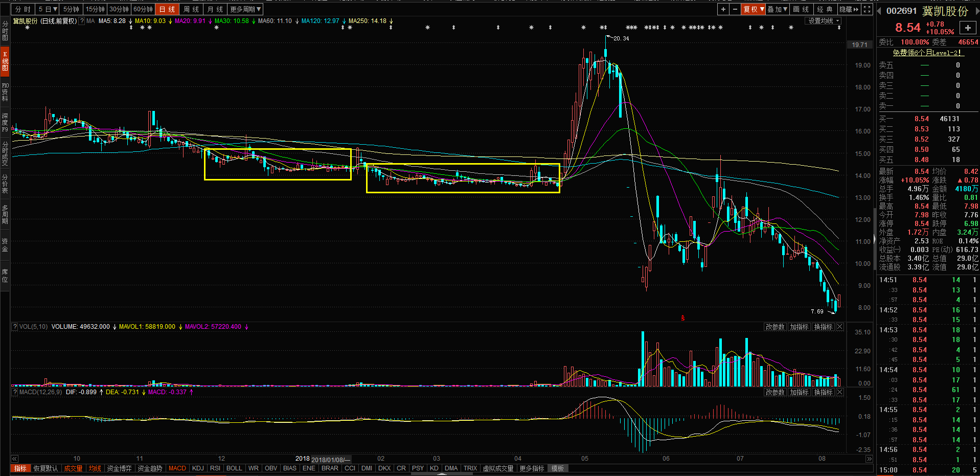Switch to 月线 period tab
The height and width of the screenshot is (476, 980).
click(215, 9)
